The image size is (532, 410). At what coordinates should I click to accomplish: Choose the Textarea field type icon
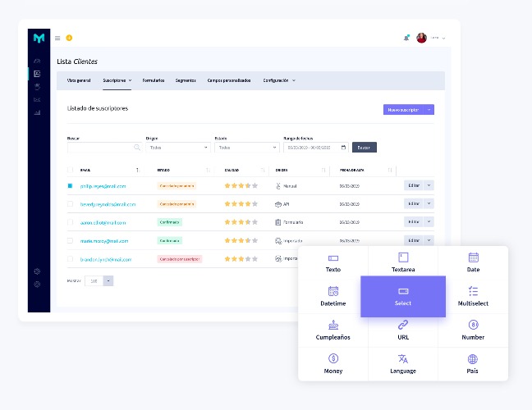tap(403, 257)
